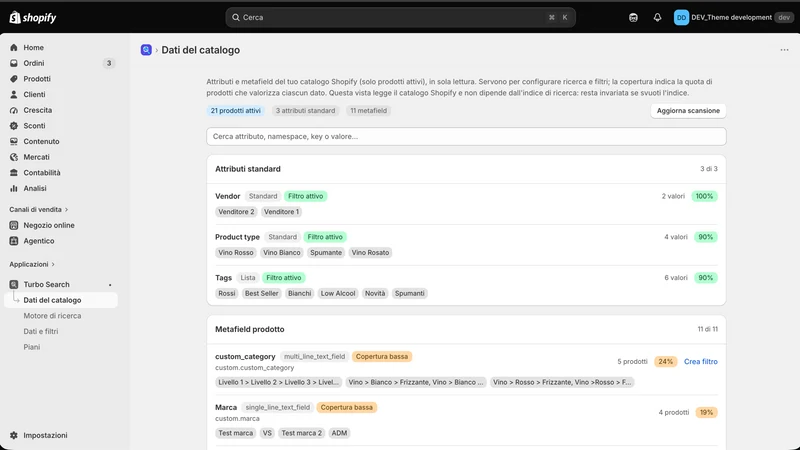Screen dimensions: 800x450
Task: Select Dati del catalogo submenu item
Action: (x=61, y=300)
